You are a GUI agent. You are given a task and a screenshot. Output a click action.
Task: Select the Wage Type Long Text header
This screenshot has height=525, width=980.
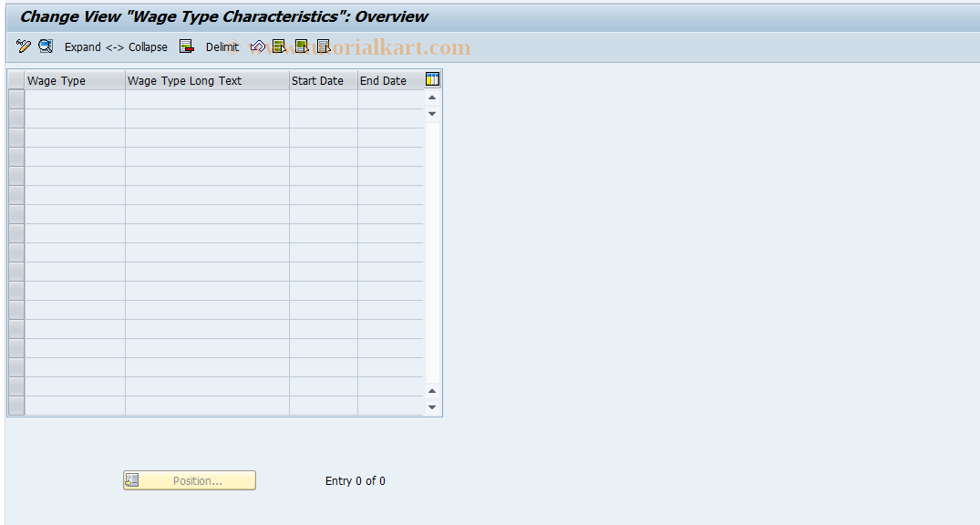click(208, 80)
